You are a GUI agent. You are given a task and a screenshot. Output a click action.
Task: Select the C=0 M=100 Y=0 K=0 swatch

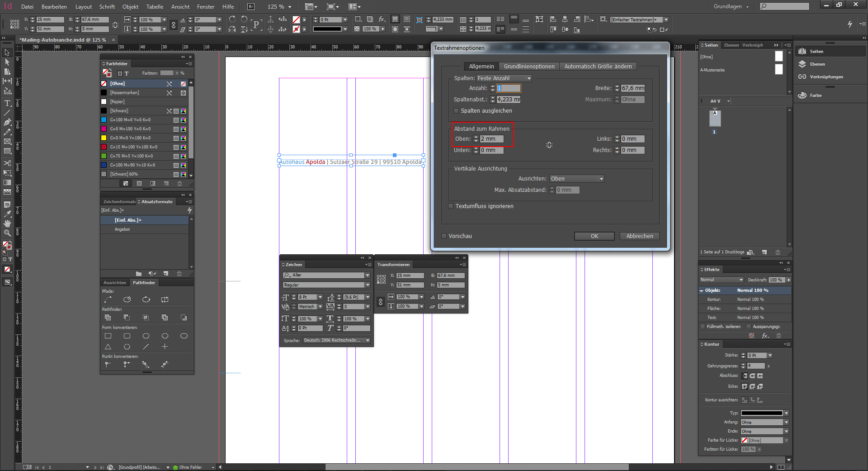130,129
